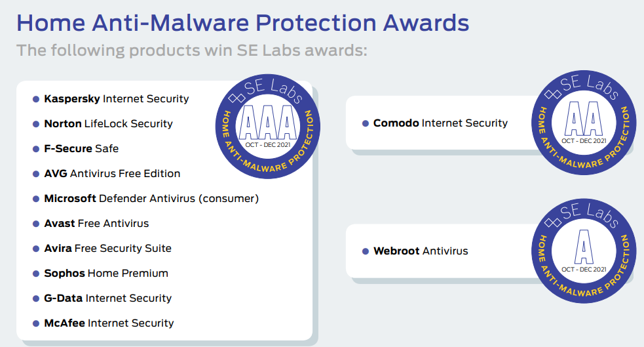The width and height of the screenshot is (644, 347).
Task: Click the single A SE Labs badge
Action: pyautogui.click(x=583, y=251)
